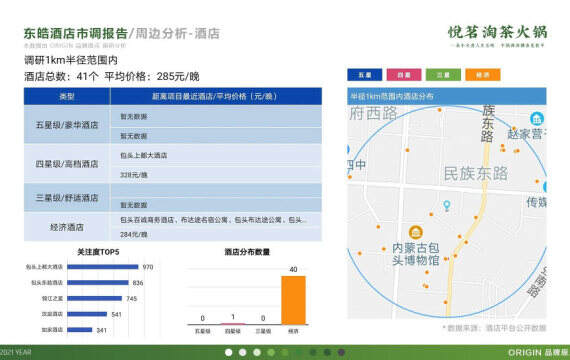Click the tall orange economy hotel bar
This screenshot has width=570, height=360.
293,300
